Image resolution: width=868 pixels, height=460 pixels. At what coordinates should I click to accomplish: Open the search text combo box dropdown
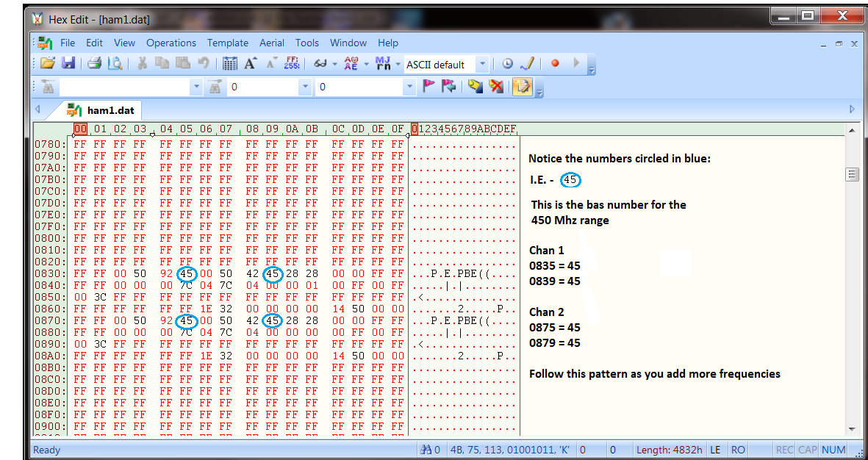click(x=196, y=87)
